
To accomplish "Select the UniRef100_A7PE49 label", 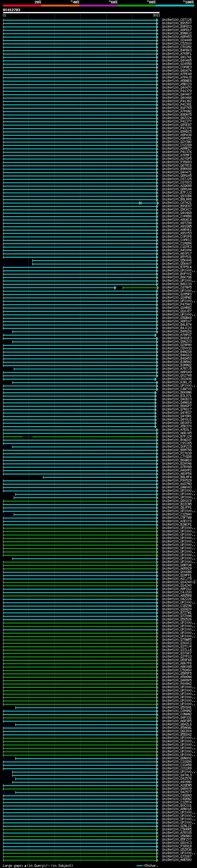I will [x=177, y=74].
